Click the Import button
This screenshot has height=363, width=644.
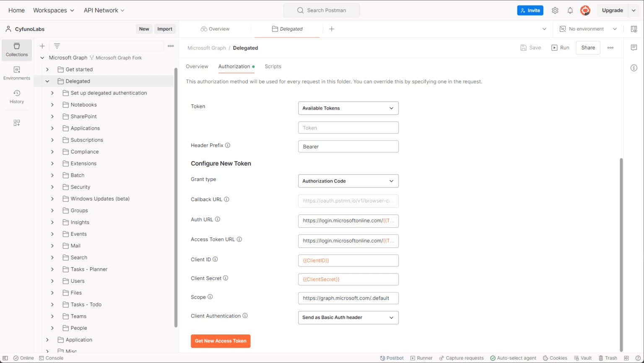165,29
